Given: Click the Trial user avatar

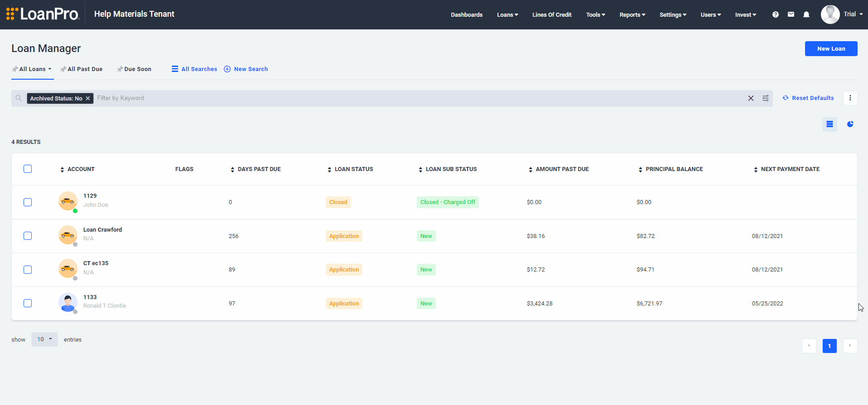Looking at the screenshot, I should click(830, 14).
